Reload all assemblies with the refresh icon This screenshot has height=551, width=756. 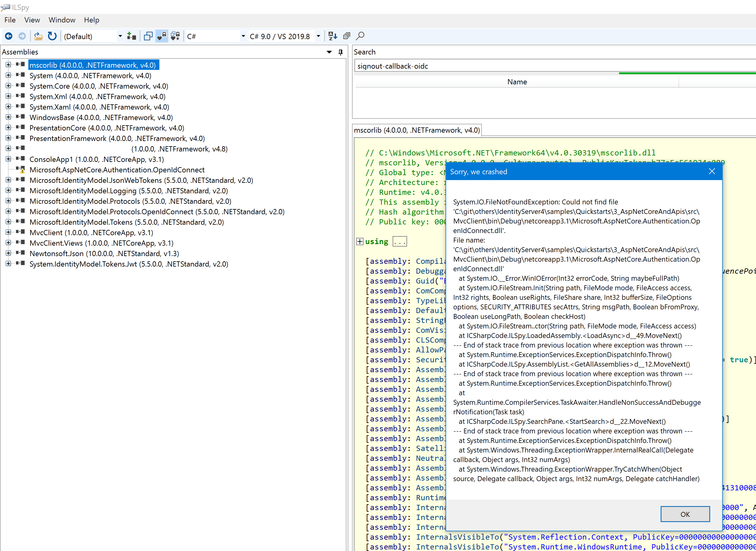(x=52, y=36)
